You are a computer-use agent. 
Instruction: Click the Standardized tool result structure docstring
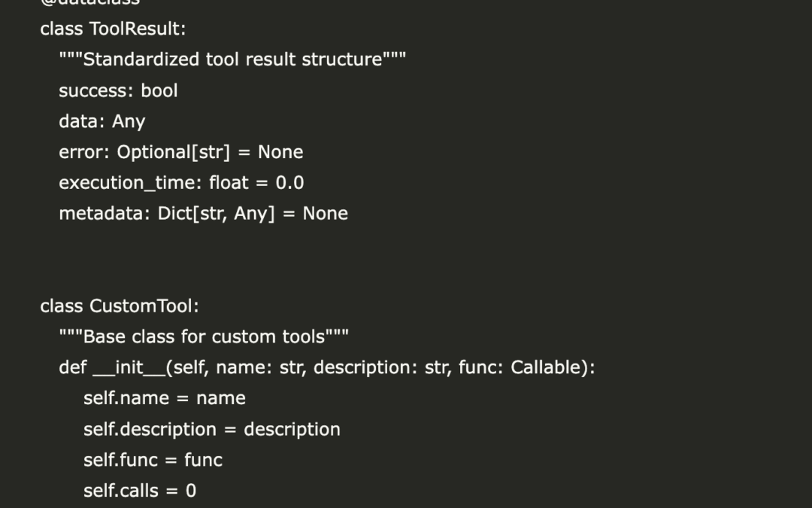click(x=232, y=59)
